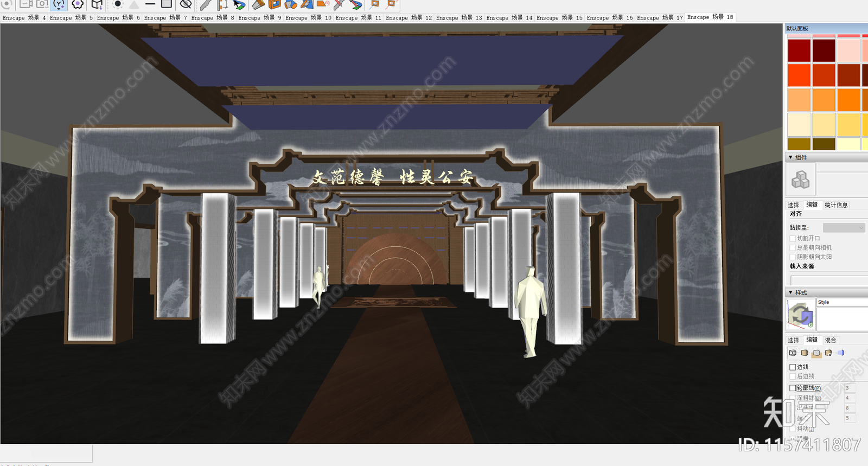Image resolution: width=868 pixels, height=466 pixels.
Task: Switch to Enscape 场景 13 tab
Action: tap(459, 17)
